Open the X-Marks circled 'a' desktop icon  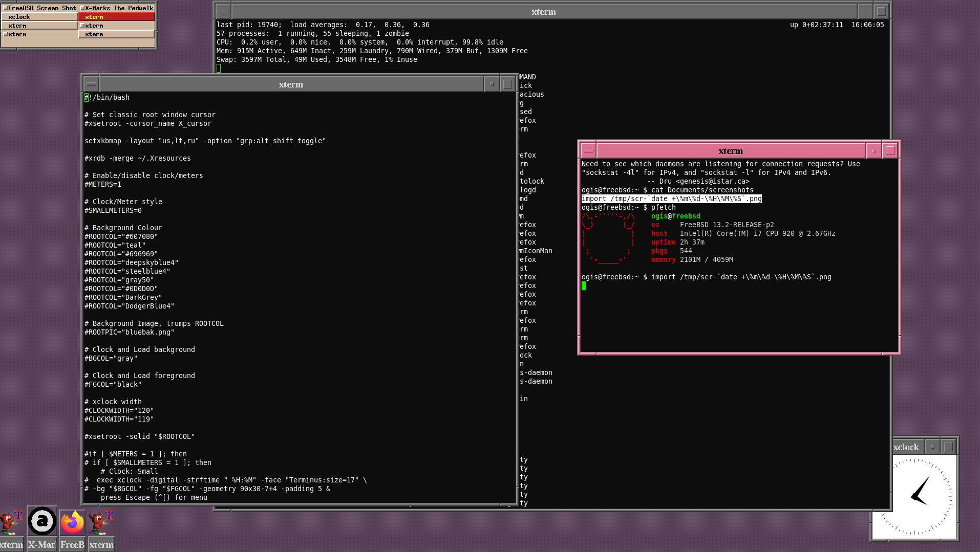[x=42, y=521]
